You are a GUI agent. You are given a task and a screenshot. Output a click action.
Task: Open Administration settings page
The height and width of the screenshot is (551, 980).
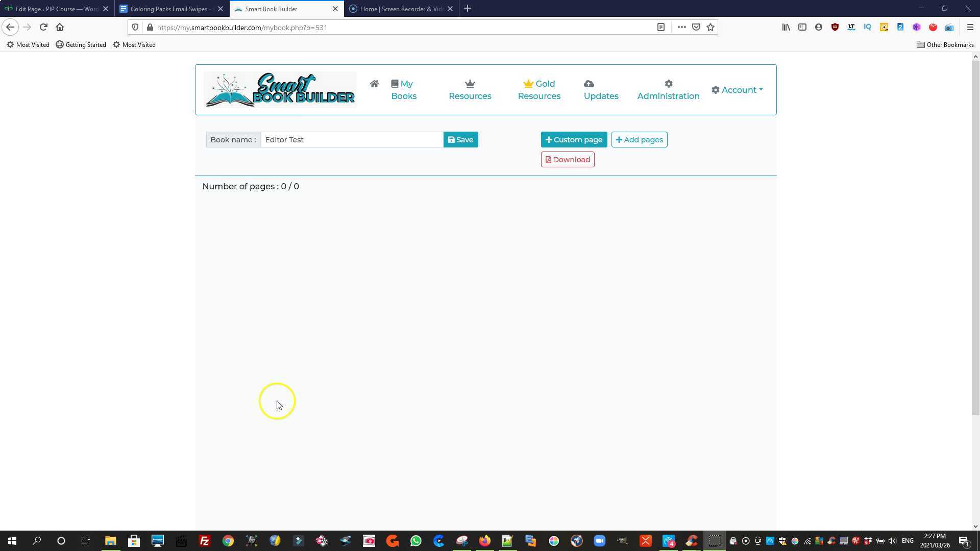[x=668, y=90]
